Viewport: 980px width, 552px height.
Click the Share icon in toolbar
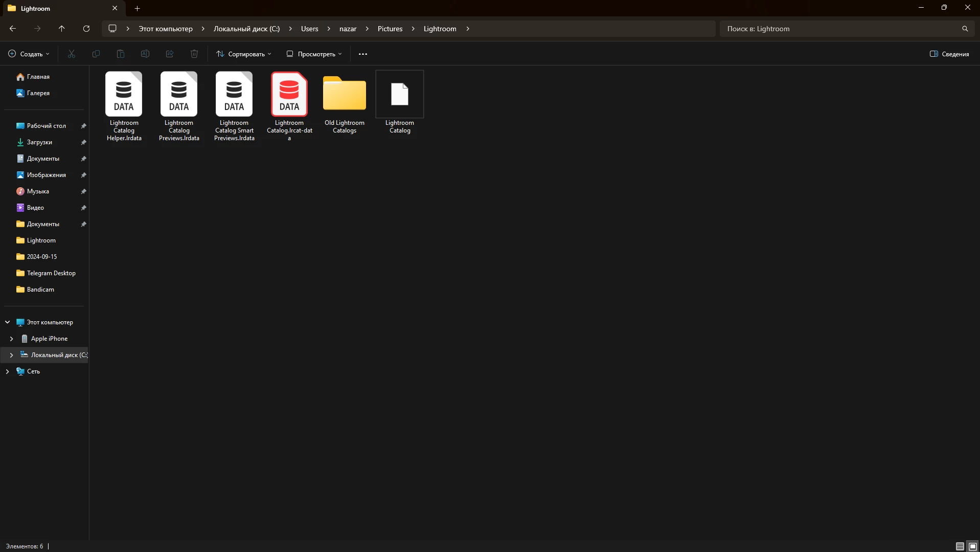(170, 54)
